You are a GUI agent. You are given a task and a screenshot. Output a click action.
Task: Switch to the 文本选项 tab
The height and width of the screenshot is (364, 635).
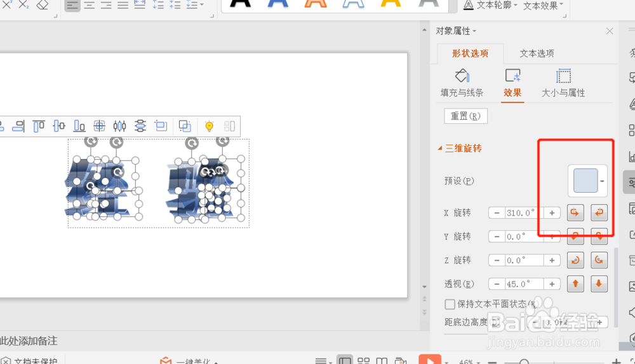coord(537,53)
